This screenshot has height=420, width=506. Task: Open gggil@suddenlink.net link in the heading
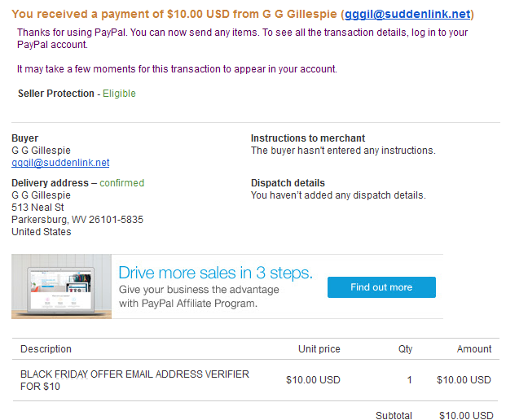point(407,14)
